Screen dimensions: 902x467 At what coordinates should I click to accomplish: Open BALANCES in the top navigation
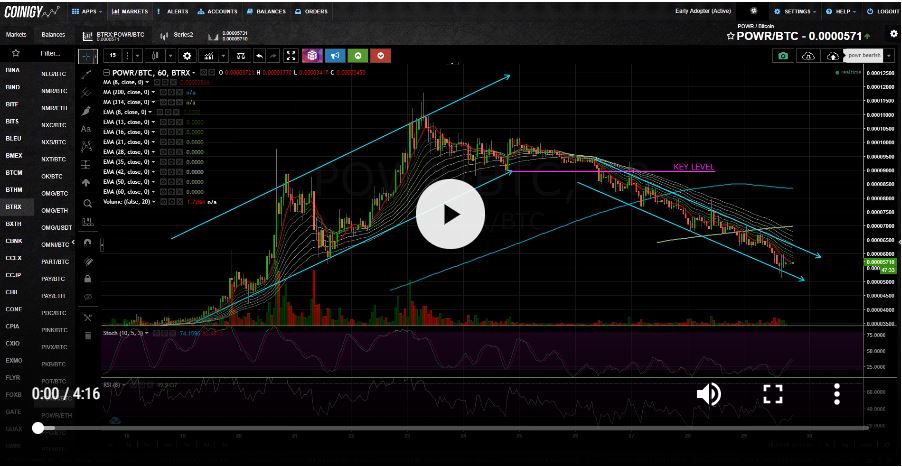(265, 11)
